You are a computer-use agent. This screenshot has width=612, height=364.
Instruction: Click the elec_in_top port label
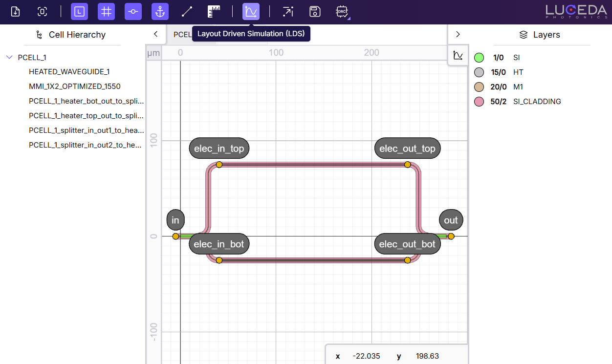219,149
